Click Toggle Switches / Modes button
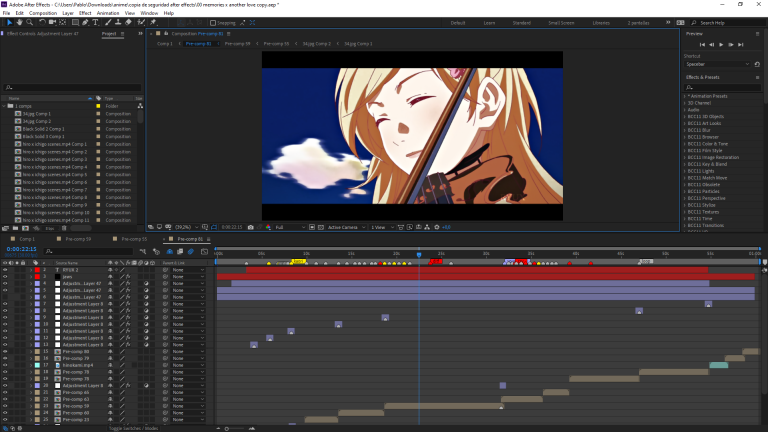The height and width of the screenshot is (432, 768). pyautogui.click(x=133, y=429)
